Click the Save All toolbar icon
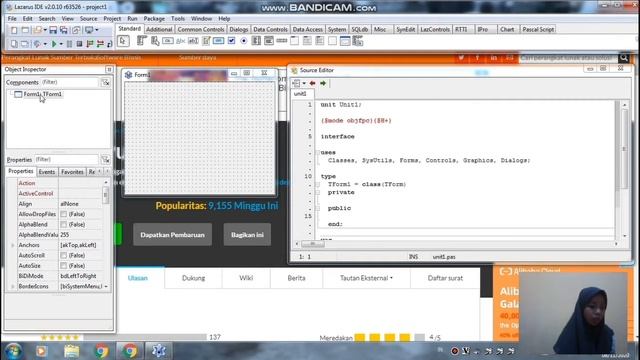The width and height of the screenshot is (640, 360). [x=64, y=30]
